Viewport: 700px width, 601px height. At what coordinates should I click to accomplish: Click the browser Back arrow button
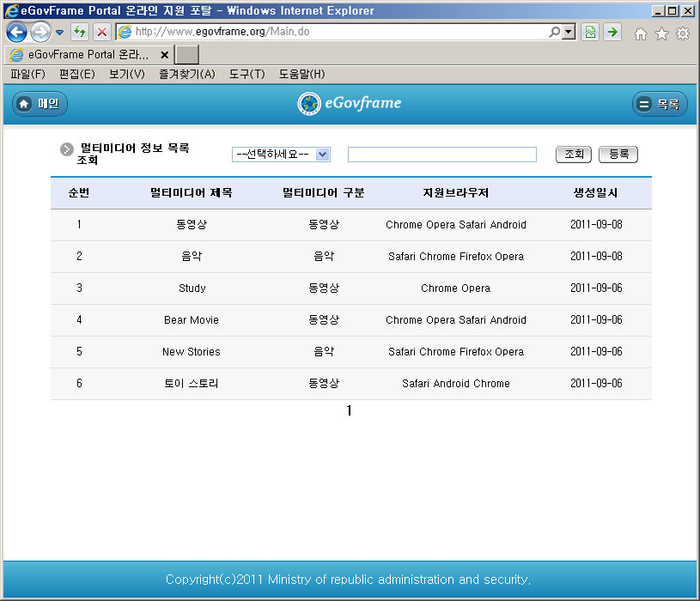pos(16,33)
